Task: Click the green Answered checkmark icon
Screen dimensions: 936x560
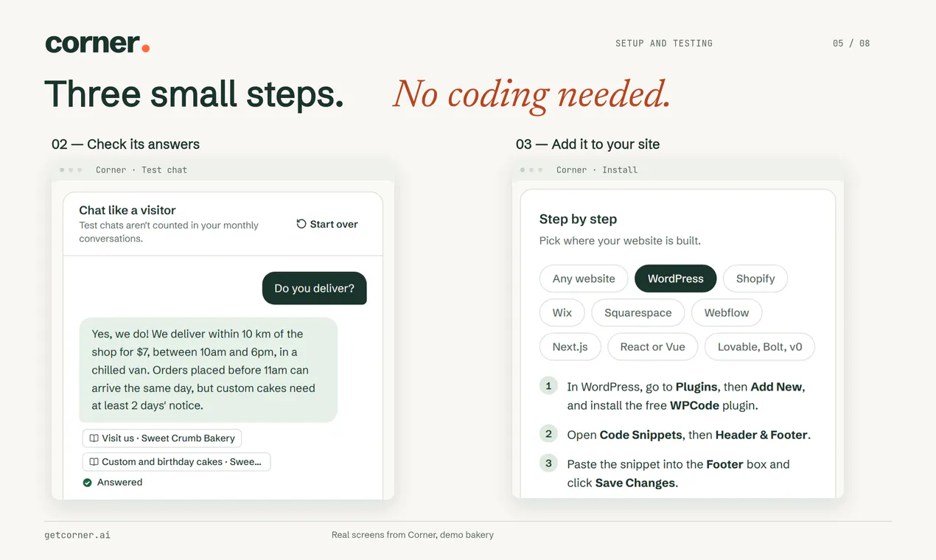Action: [x=88, y=483]
